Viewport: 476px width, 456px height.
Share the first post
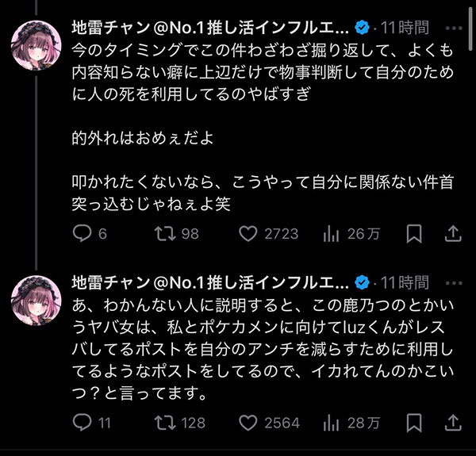(453, 233)
